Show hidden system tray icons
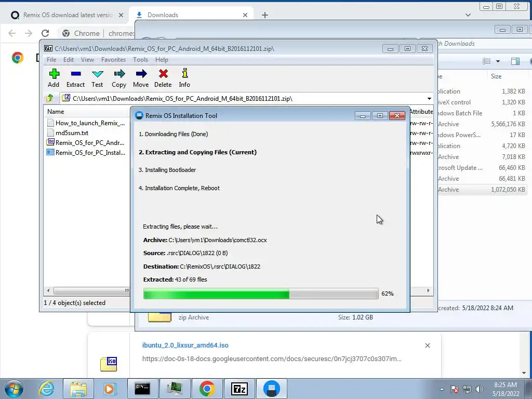The width and height of the screenshot is (532, 399). pos(442,389)
